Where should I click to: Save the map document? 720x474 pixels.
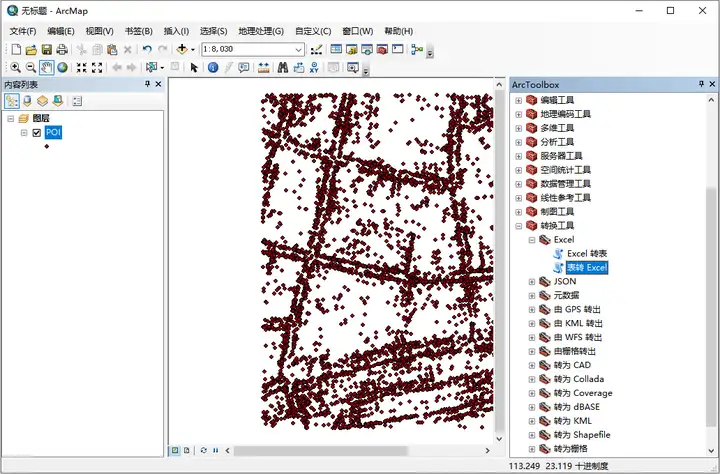(x=46, y=49)
